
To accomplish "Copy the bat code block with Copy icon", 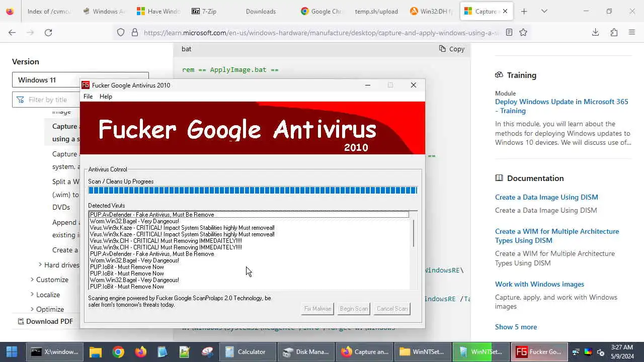I will tap(452, 49).
